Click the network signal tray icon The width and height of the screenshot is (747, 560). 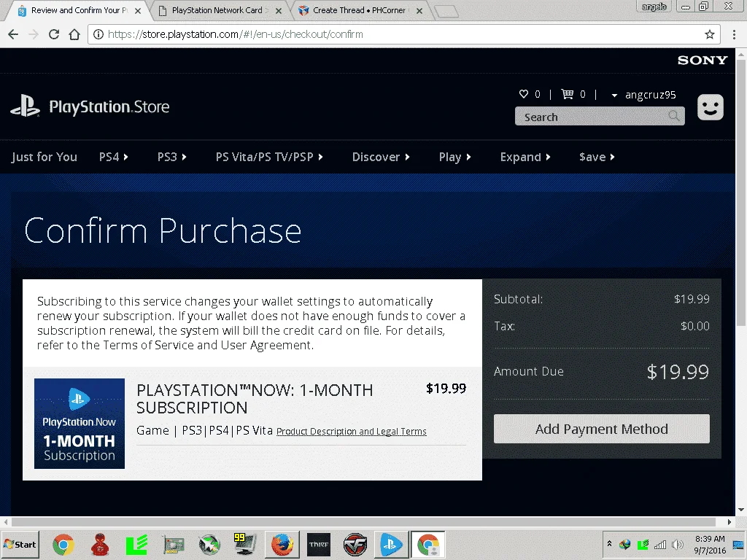click(660, 544)
